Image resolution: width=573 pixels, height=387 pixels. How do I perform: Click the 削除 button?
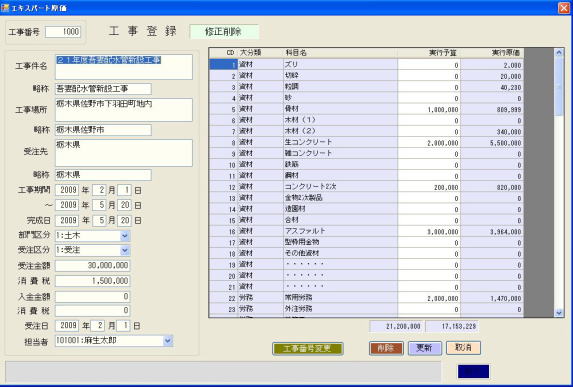coord(386,348)
